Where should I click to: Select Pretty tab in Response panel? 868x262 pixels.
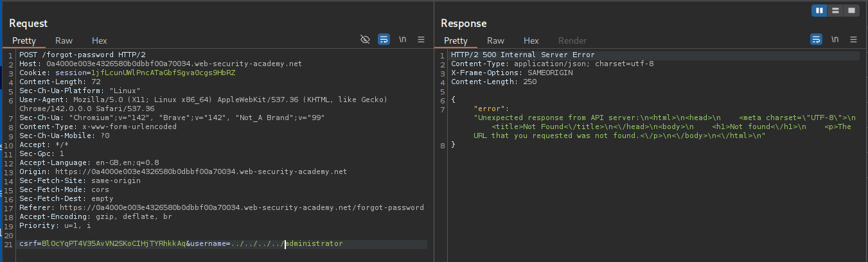(x=456, y=40)
